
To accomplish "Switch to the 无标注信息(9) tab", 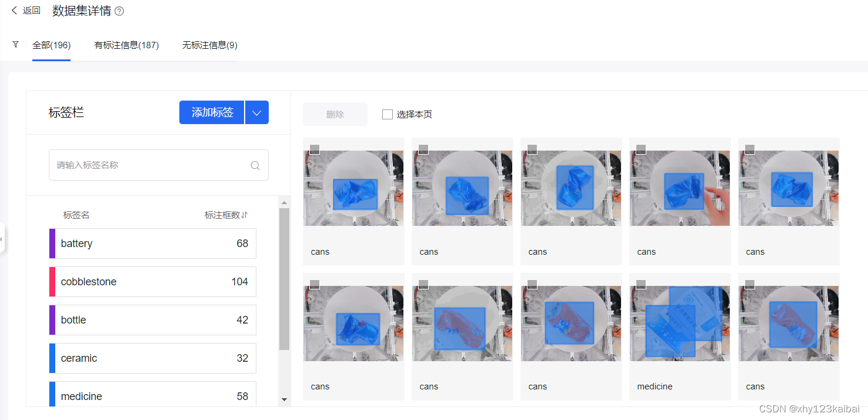I will 210,45.
